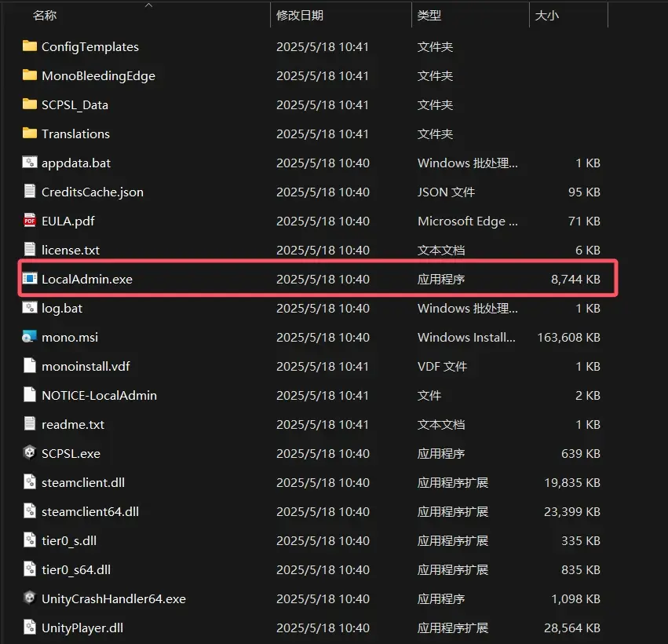Select the Translations folder name
Viewport: 668px width, 644px height.
coord(76,134)
